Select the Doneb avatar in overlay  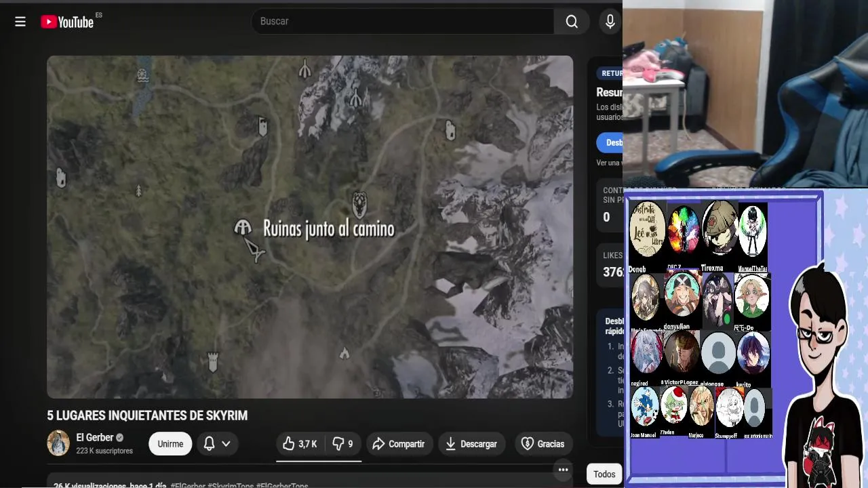[647, 229]
